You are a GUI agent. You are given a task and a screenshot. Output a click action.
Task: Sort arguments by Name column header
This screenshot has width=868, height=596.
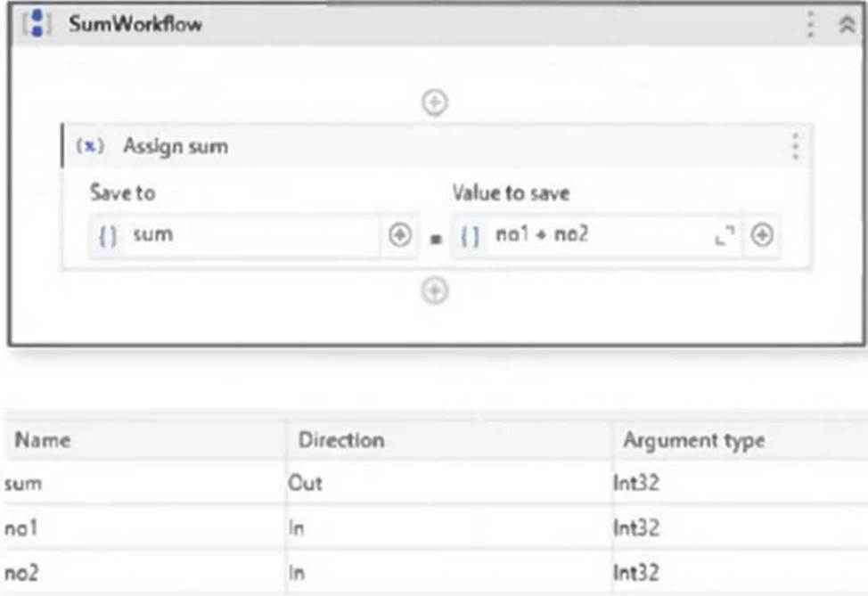click(x=42, y=440)
